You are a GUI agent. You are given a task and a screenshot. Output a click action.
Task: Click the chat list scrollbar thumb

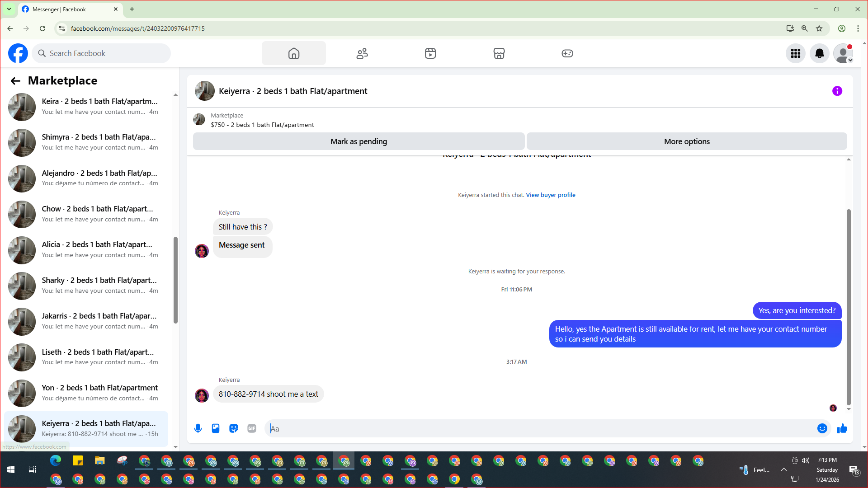click(175, 280)
